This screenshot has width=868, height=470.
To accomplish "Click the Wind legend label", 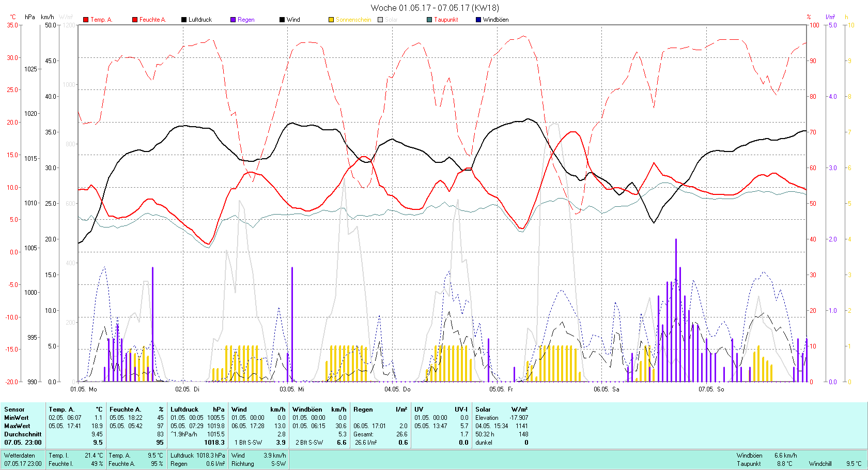I will tap(293, 20).
